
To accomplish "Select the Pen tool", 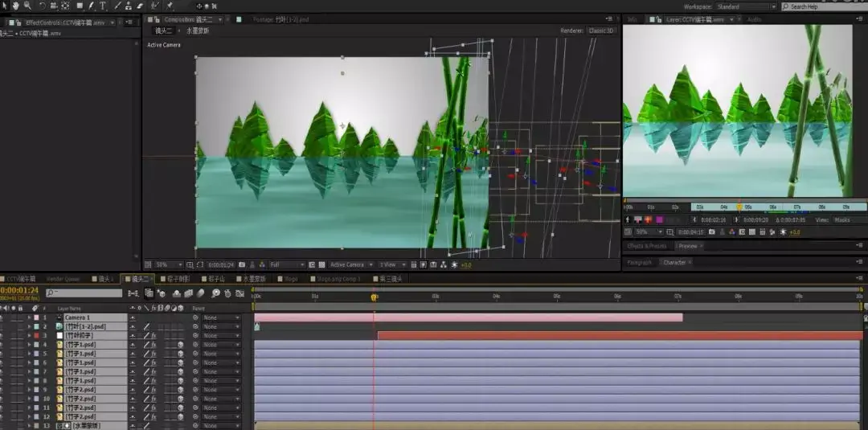I will pyautogui.click(x=91, y=6).
